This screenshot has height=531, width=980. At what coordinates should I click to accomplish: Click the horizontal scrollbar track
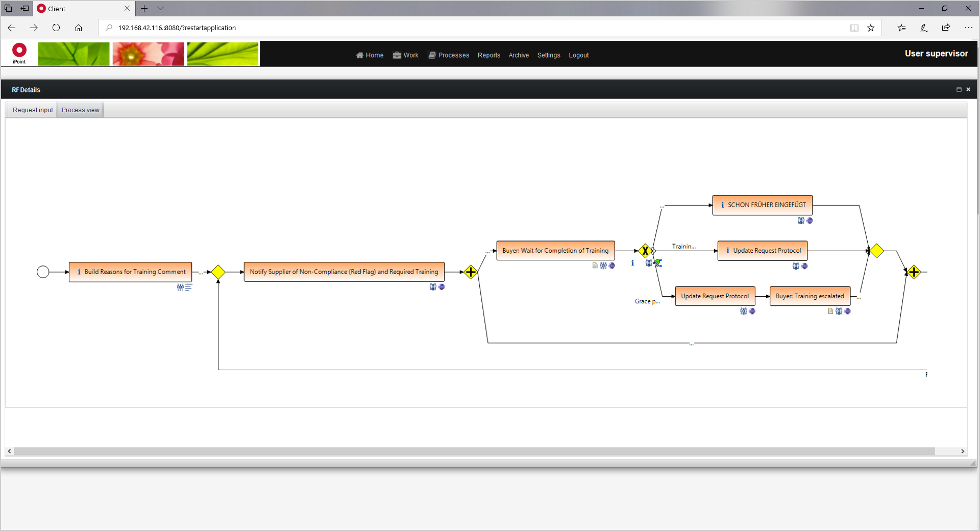coord(475,451)
